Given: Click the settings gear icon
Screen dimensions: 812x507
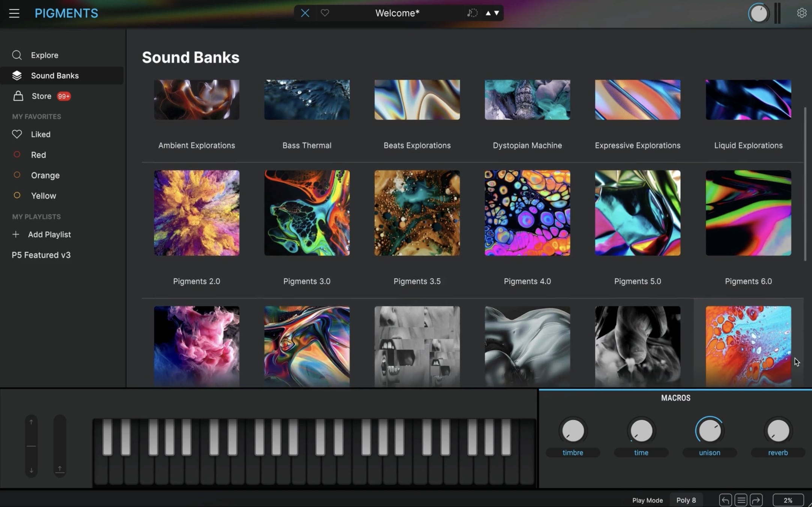Looking at the screenshot, I should [801, 13].
